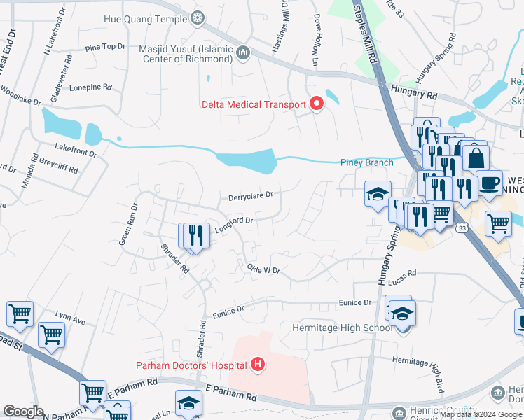
Task: Select the Masjid Yusuf mosque icon
Action: pos(243,53)
